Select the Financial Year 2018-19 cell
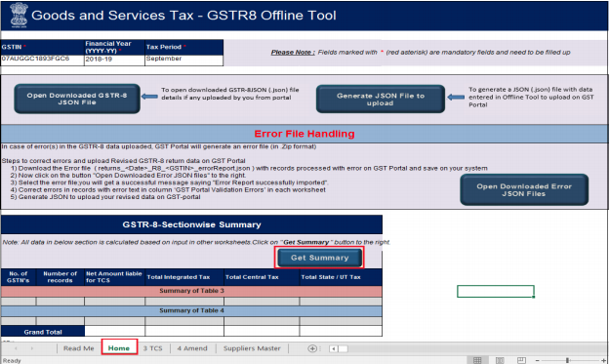 coord(114,61)
